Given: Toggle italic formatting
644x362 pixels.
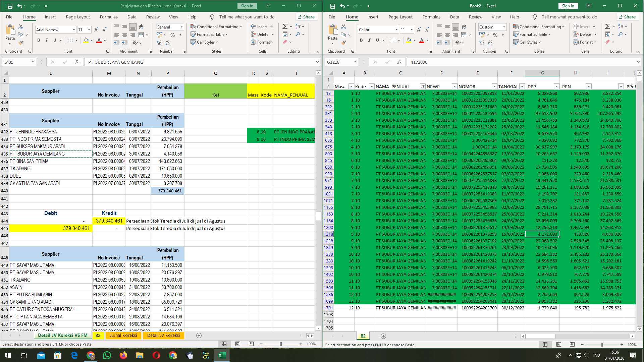Looking at the screenshot, I should 47,40.
